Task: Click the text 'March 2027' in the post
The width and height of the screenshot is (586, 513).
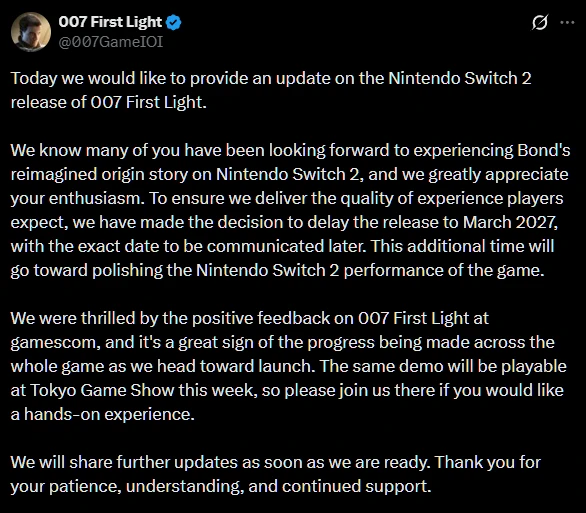Action: coord(509,222)
